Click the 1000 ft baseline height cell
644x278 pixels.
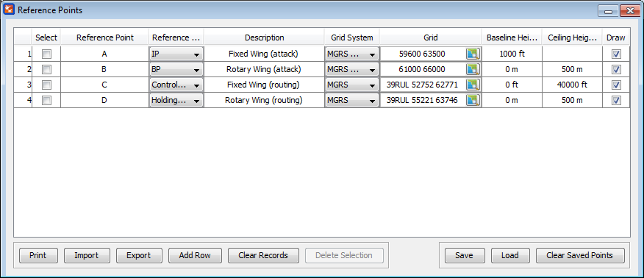click(512, 54)
